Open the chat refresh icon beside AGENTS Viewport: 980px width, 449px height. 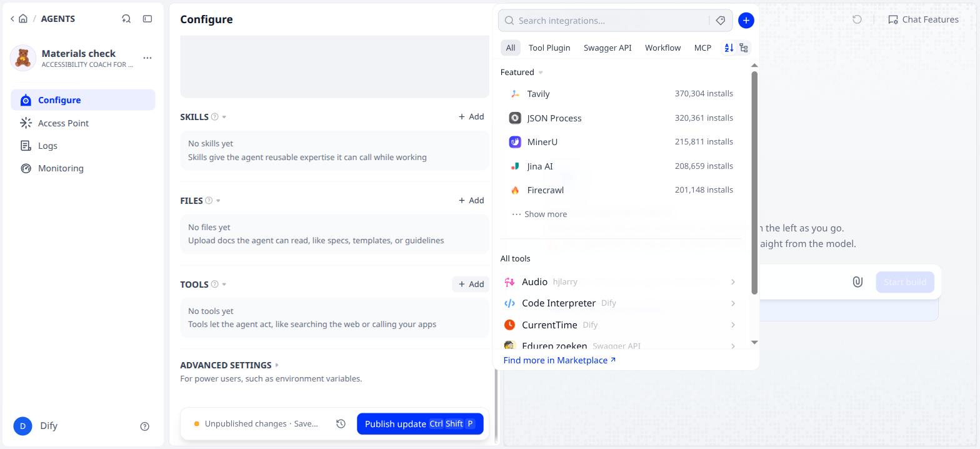(126, 19)
